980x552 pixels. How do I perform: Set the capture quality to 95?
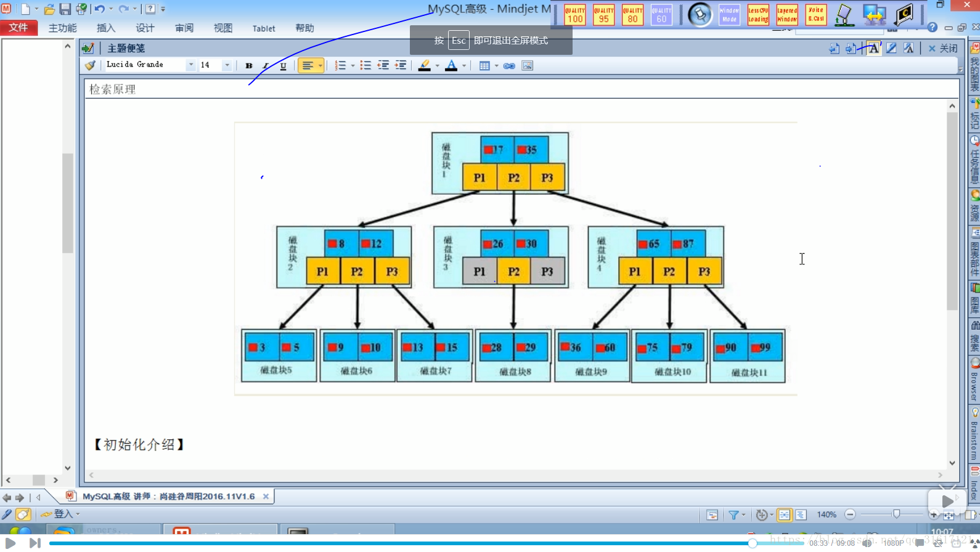coord(603,15)
